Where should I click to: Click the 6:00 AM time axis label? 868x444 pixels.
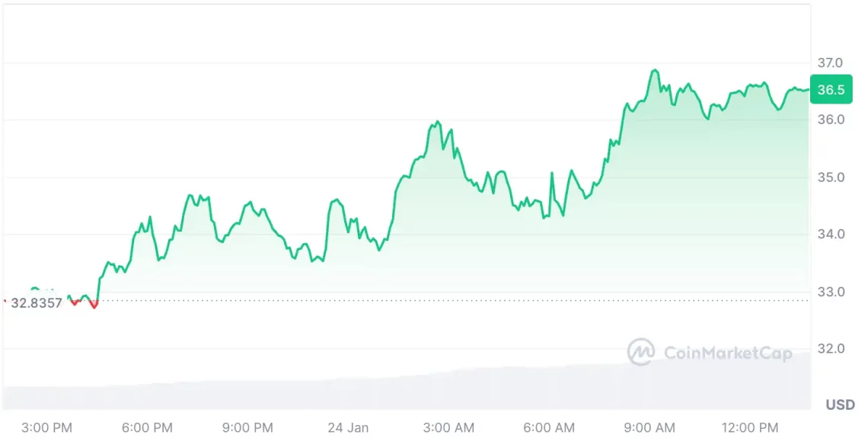[549, 428]
